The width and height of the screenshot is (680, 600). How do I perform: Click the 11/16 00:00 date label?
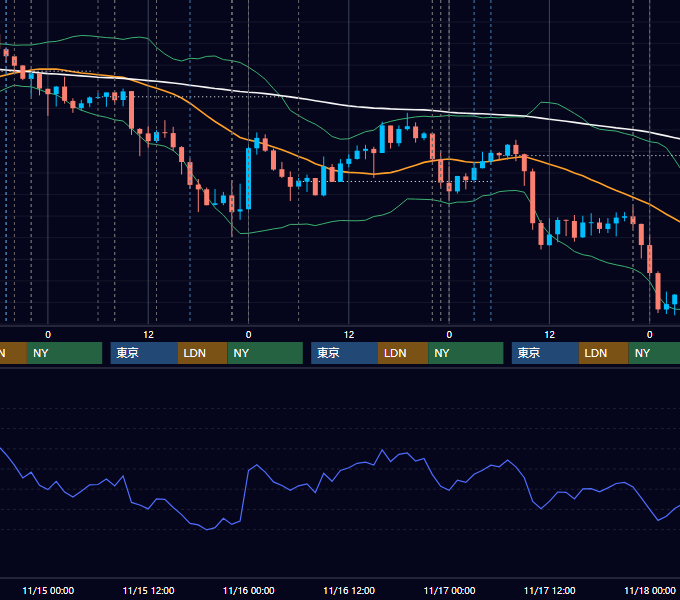(x=248, y=590)
